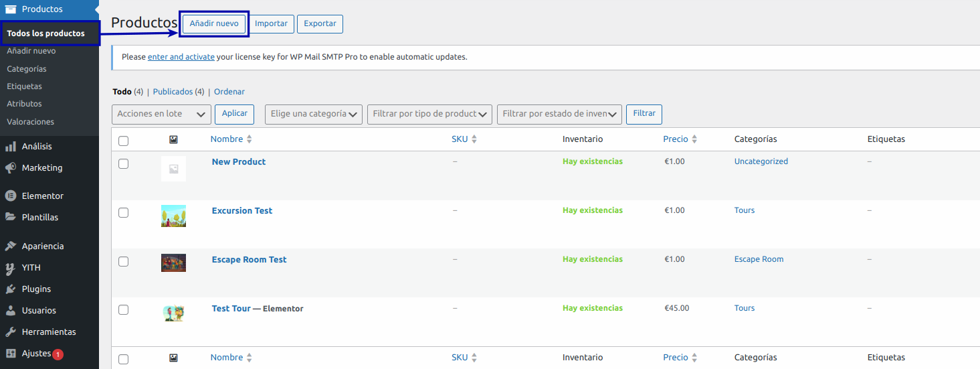Open the Usuarios person icon

click(x=11, y=311)
